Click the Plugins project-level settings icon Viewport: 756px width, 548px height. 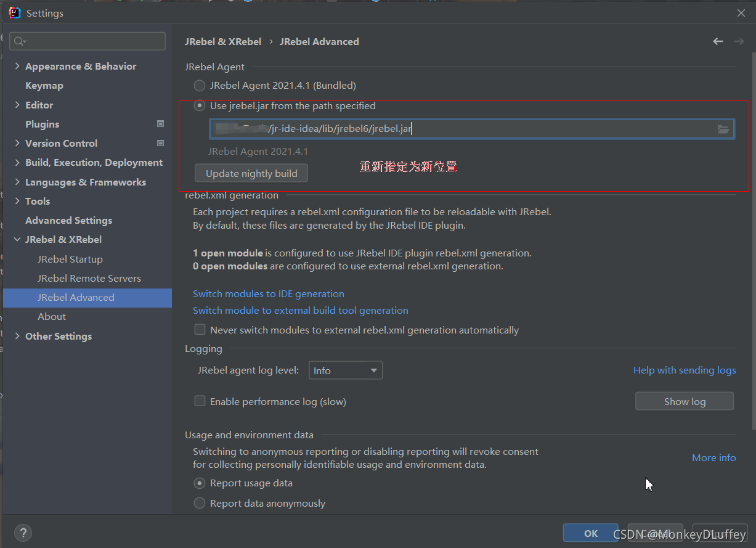click(161, 124)
